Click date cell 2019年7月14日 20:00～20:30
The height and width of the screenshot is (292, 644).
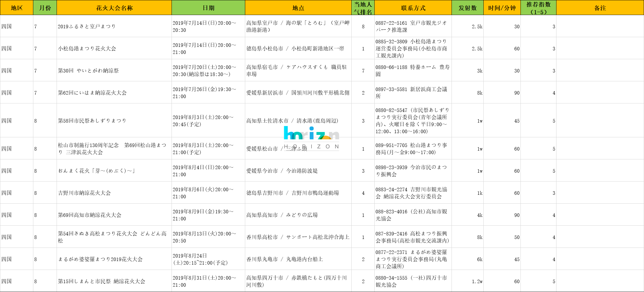coord(208,26)
